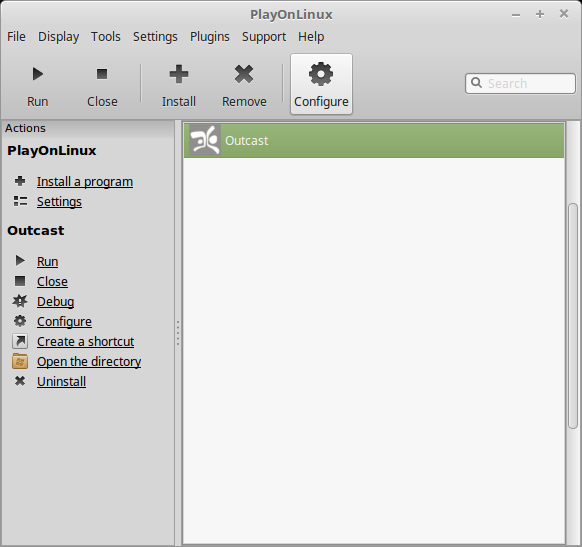Click the magnifier icon in search box
Screen dimensions: 582x547
pyautogui.click(x=476, y=83)
